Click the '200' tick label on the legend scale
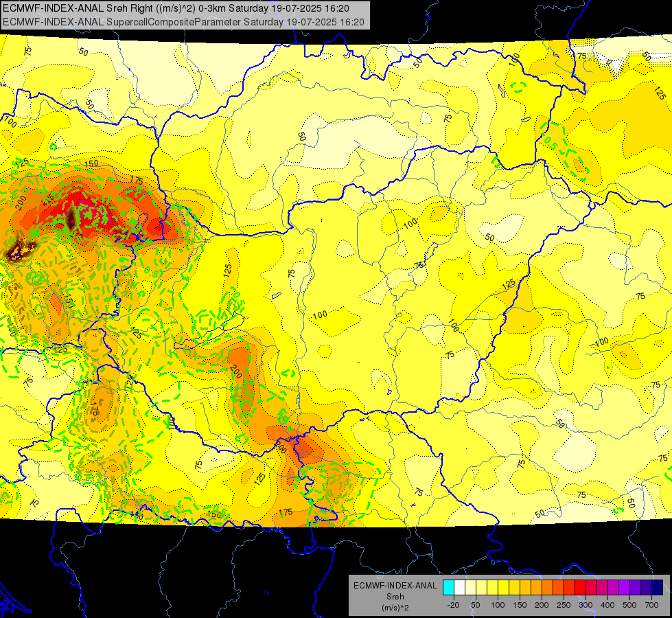This screenshot has width=672, height=618. tap(542, 605)
